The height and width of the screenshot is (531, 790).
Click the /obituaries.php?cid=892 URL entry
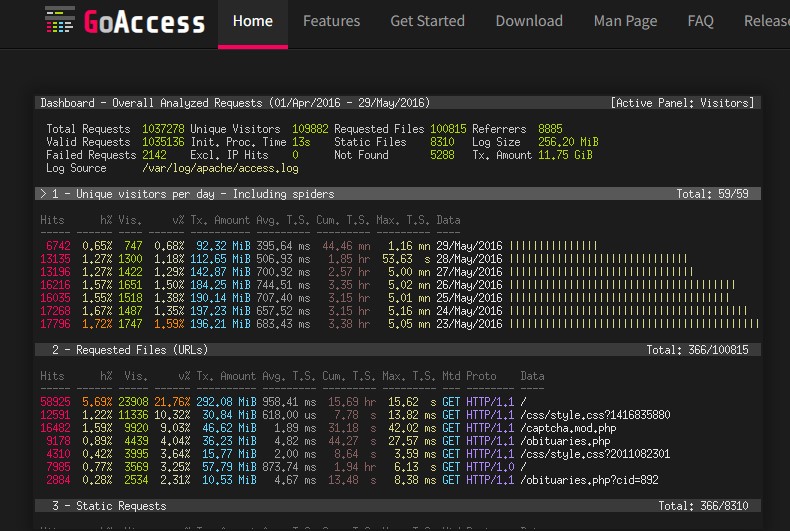pos(589,480)
